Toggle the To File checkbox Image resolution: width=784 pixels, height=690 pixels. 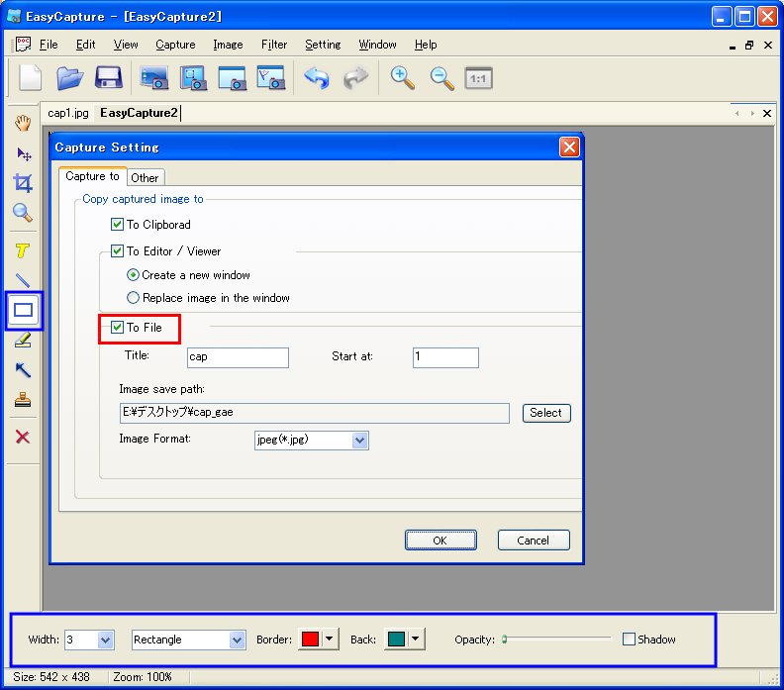click(117, 328)
